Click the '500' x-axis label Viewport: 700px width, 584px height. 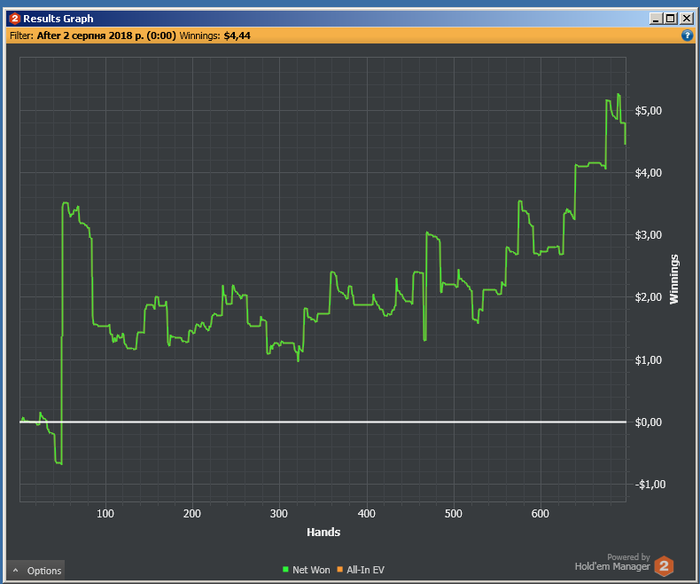[x=454, y=513]
